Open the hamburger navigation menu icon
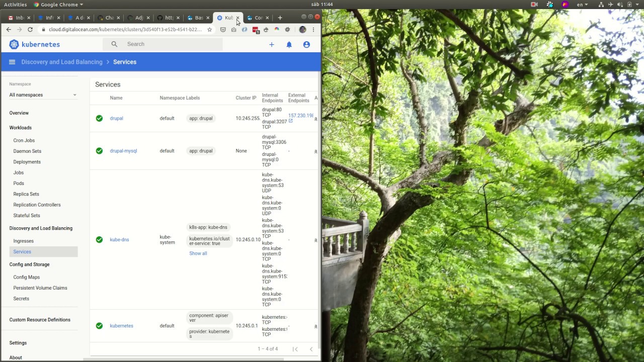The width and height of the screenshot is (644, 362). pyautogui.click(x=12, y=62)
